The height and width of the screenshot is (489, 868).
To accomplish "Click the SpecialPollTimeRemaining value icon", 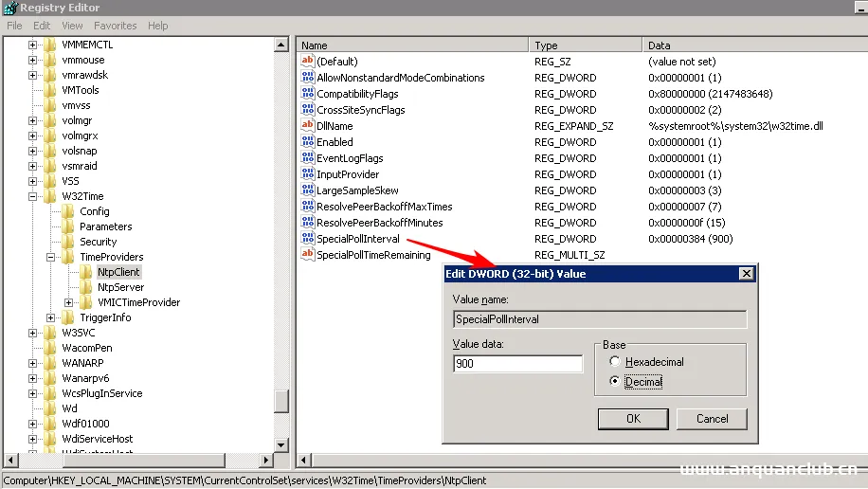I will [x=307, y=255].
